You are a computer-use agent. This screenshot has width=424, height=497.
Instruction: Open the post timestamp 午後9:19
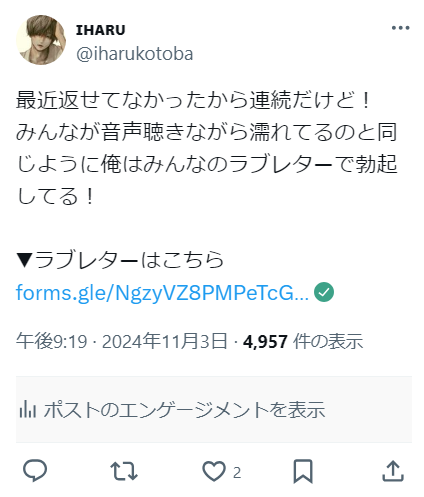click(x=52, y=341)
